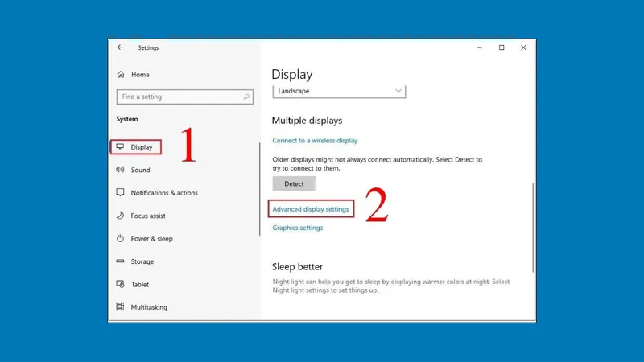Open Sound settings speaker icon
This screenshot has height=362, width=644.
(x=121, y=170)
